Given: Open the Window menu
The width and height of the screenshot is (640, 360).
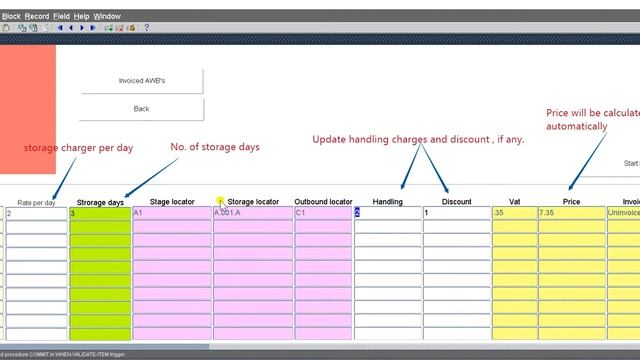Looking at the screenshot, I should click(x=107, y=16).
